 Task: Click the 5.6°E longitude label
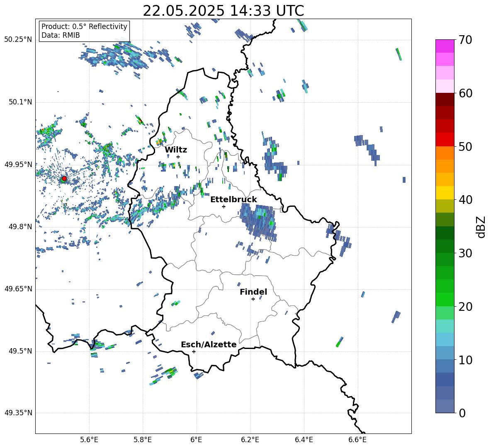coord(89,440)
